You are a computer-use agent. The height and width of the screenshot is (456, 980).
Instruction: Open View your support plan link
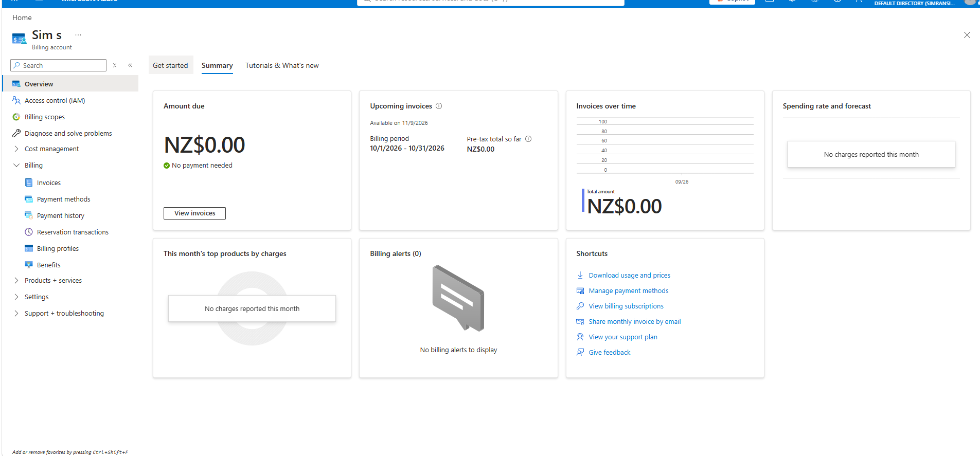point(623,337)
